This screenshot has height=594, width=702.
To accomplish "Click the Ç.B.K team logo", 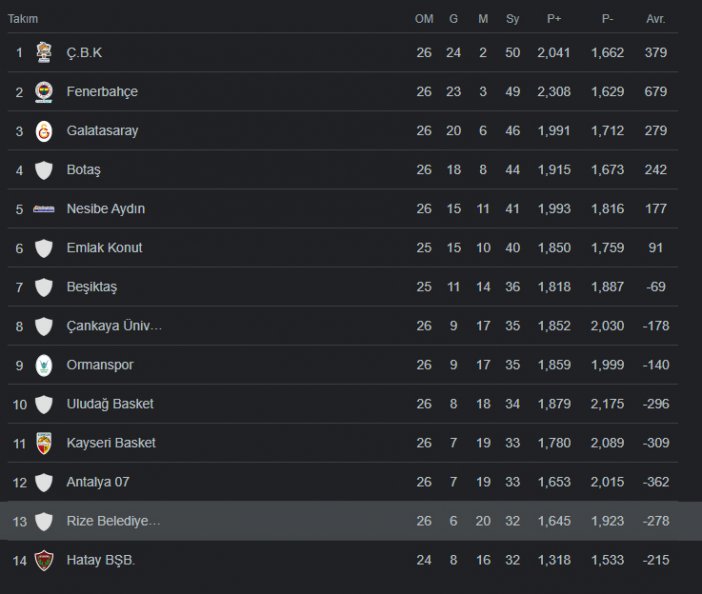I will 43,52.
